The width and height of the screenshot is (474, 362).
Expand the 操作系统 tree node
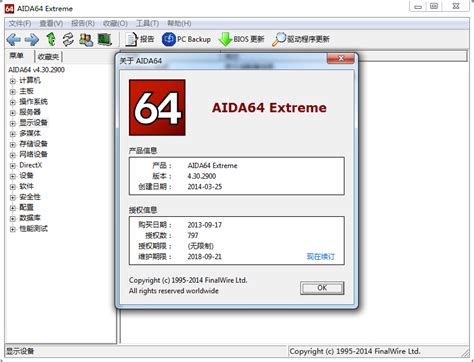pos(13,102)
